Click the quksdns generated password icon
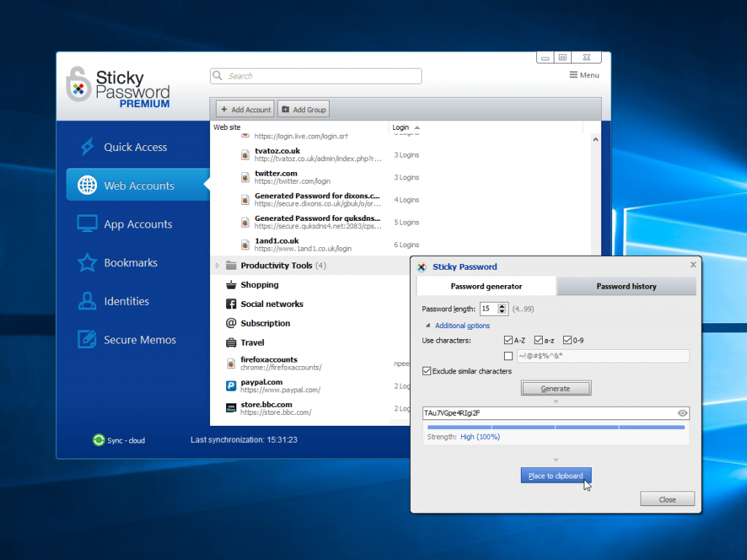 [x=245, y=222]
